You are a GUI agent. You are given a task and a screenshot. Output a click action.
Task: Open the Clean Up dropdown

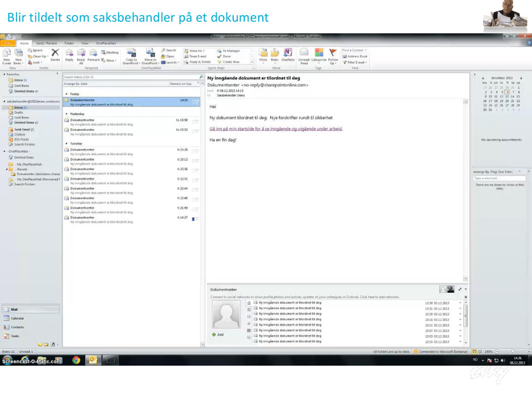coord(38,56)
